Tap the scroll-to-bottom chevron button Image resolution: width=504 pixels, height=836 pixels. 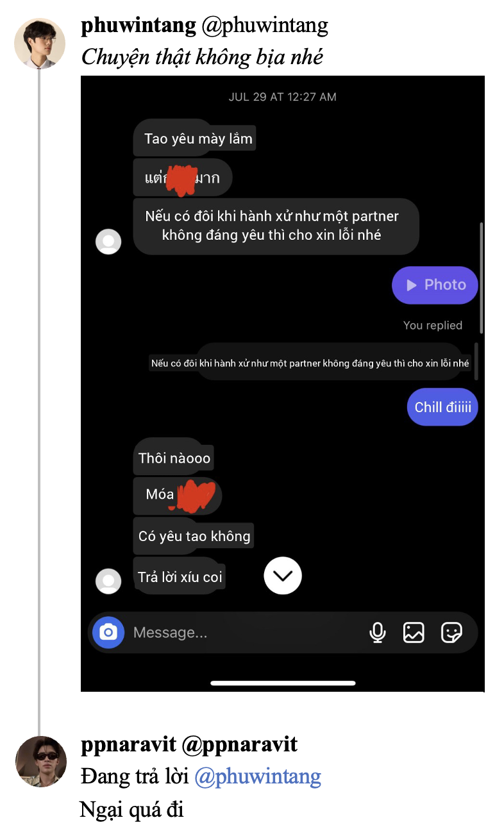click(x=283, y=575)
